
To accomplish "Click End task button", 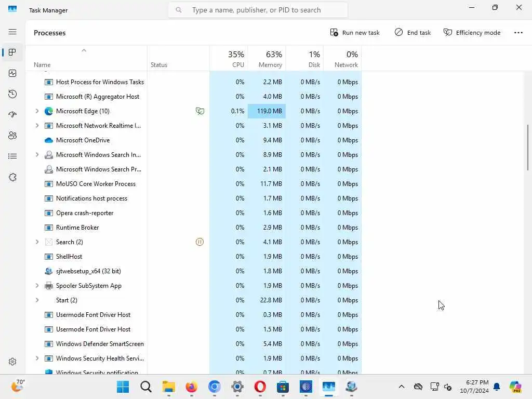I will [413, 33].
